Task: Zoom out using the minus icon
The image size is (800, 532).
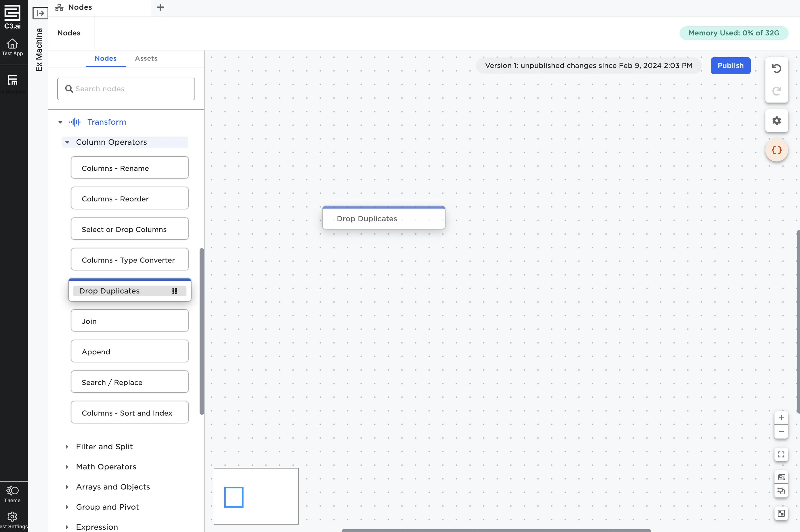Action: tap(781, 432)
